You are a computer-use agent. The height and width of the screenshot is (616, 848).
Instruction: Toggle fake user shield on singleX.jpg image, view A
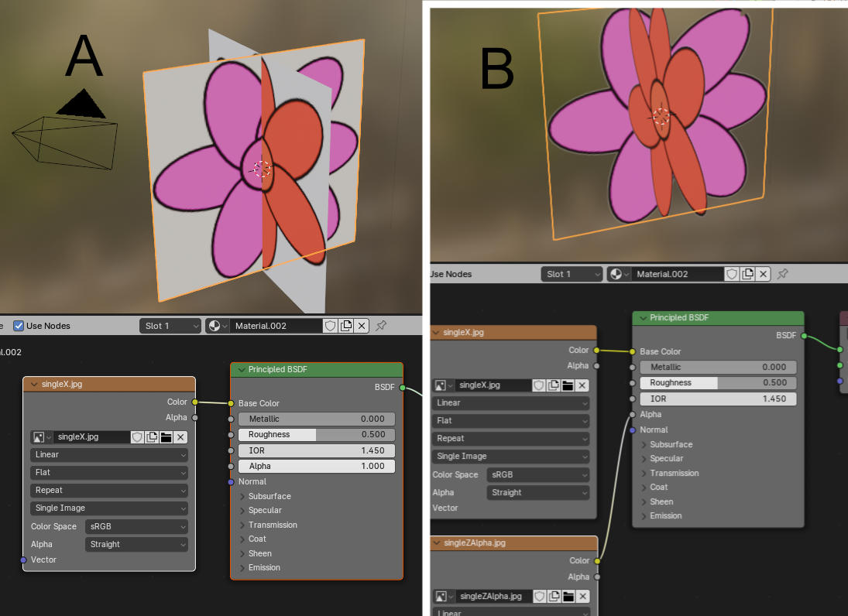137,436
